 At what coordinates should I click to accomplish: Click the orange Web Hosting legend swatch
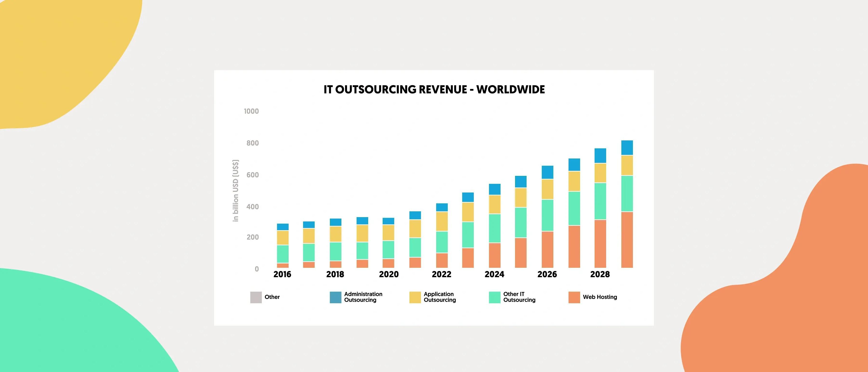tap(574, 297)
